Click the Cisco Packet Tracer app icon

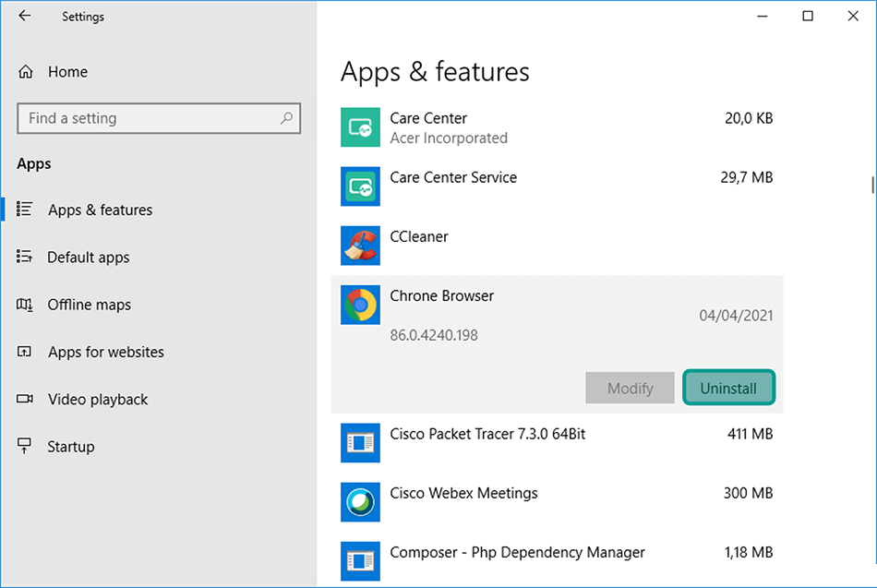(360, 443)
